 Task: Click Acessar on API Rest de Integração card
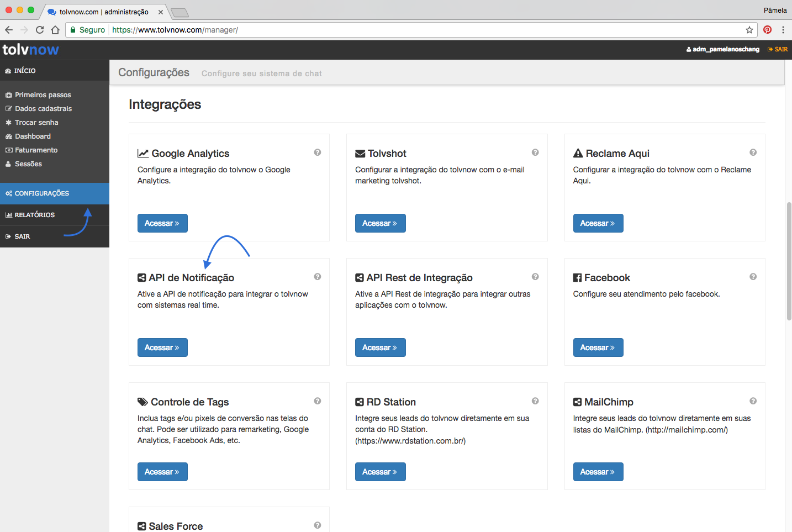(380, 347)
